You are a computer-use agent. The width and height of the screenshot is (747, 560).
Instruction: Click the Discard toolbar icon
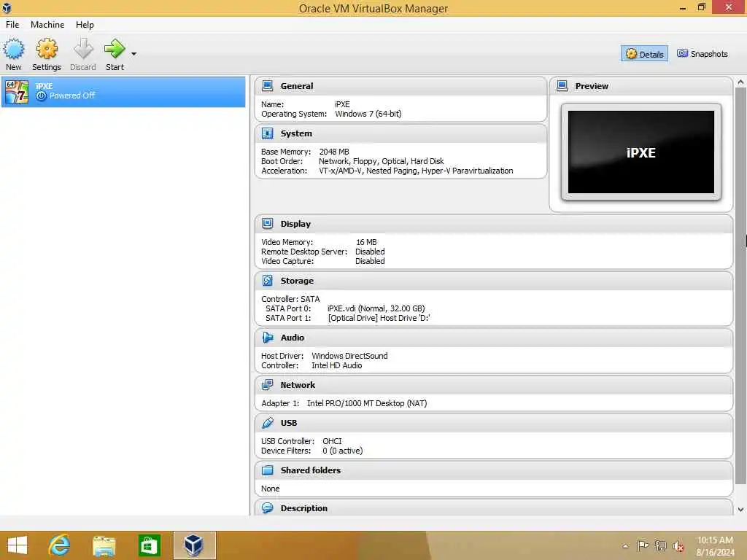[x=83, y=49]
